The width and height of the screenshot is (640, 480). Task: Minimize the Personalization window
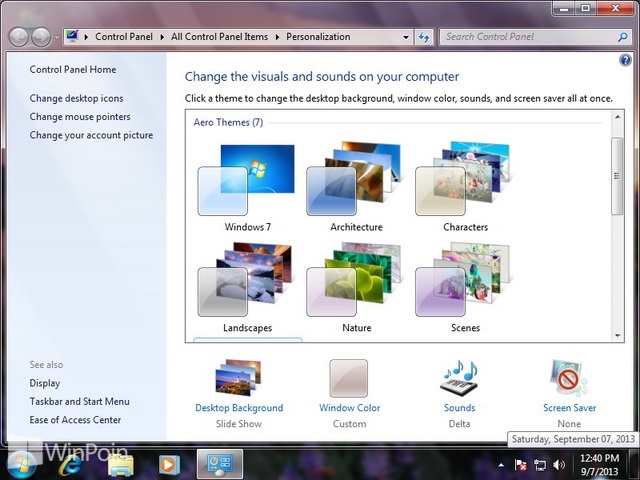tap(564, 8)
